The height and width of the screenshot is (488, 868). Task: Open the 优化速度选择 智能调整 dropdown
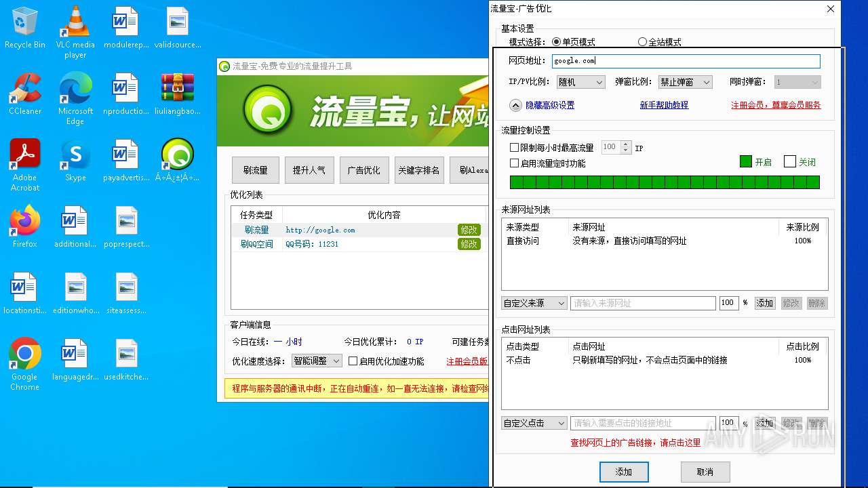tap(317, 361)
